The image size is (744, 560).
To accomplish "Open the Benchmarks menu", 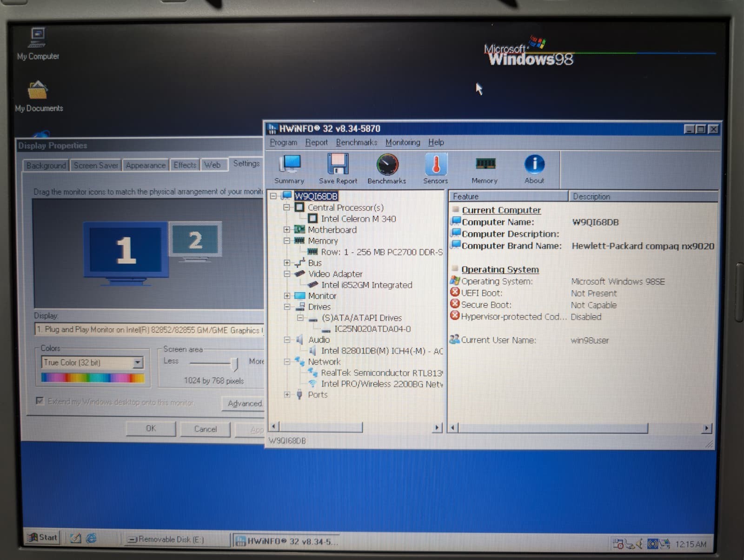I will tap(357, 142).
